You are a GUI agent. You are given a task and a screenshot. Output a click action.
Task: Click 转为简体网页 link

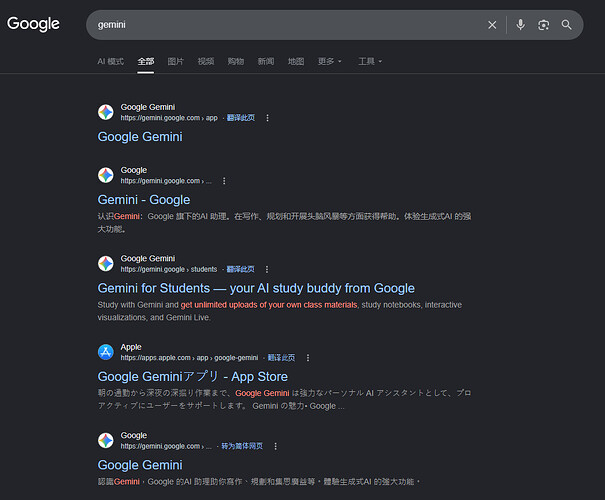pyautogui.click(x=242, y=446)
